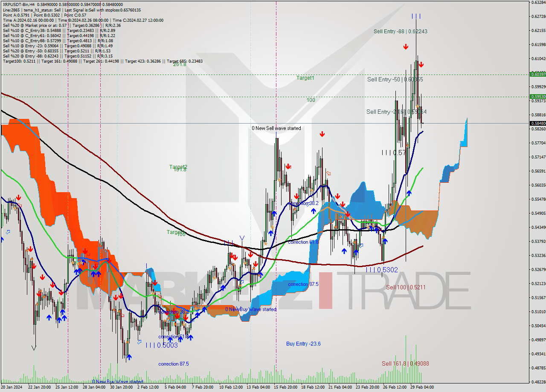This screenshot has height=392, width=546.
Task: Click the 0.62155 price axis value
Action: 538,31
